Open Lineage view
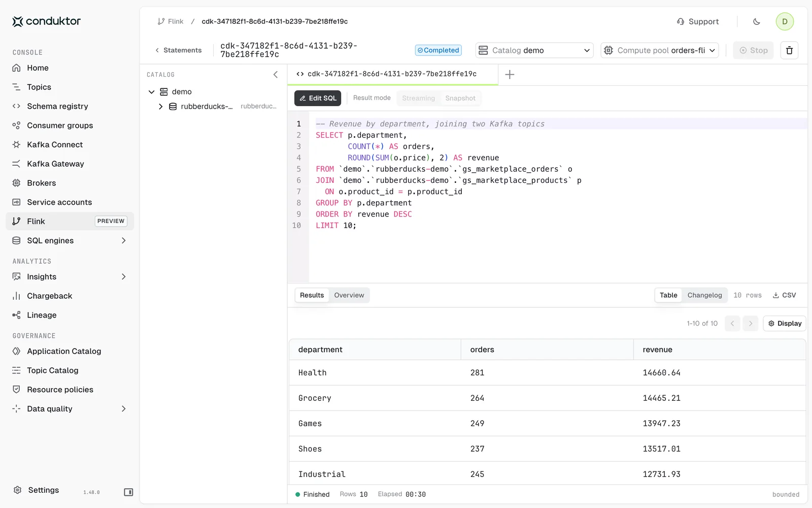Screen dimensions: 812x508 pyautogui.click(x=70, y=315)
